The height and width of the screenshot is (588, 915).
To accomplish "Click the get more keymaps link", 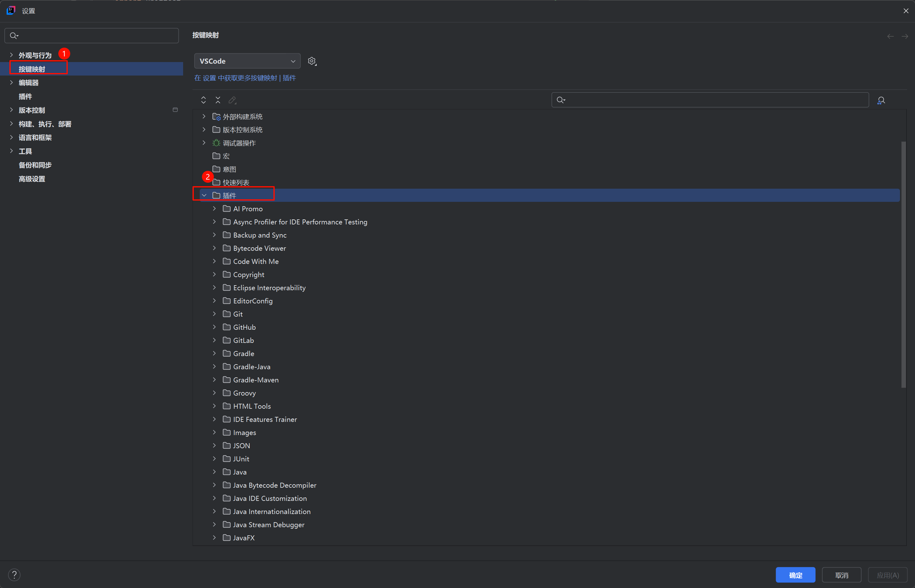I will (x=245, y=78).
